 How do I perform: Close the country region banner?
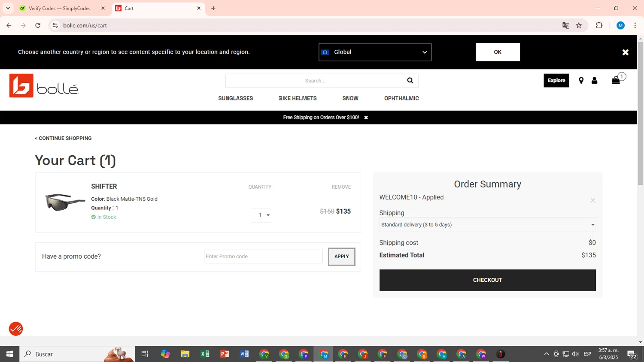(625, 52)
